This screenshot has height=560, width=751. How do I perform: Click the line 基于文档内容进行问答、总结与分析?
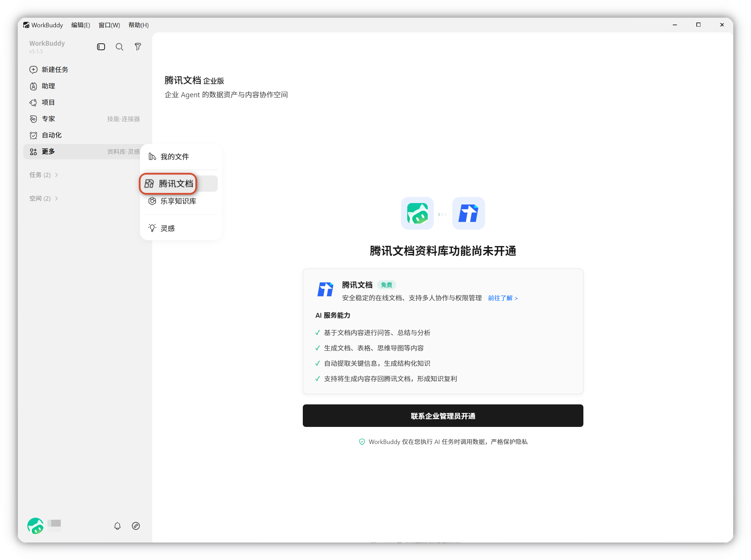(377, 333)
